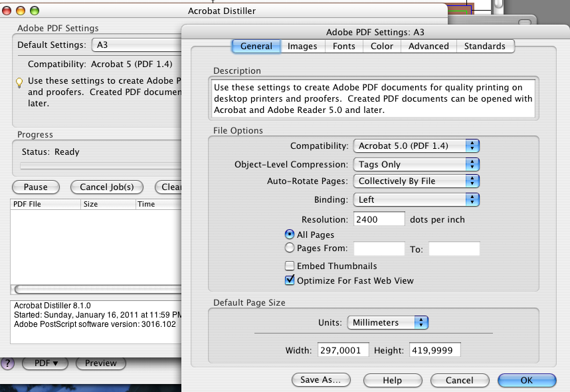570x392 pixels.
Task: Click inside the Description text box
Action: (x=374, y=98)
